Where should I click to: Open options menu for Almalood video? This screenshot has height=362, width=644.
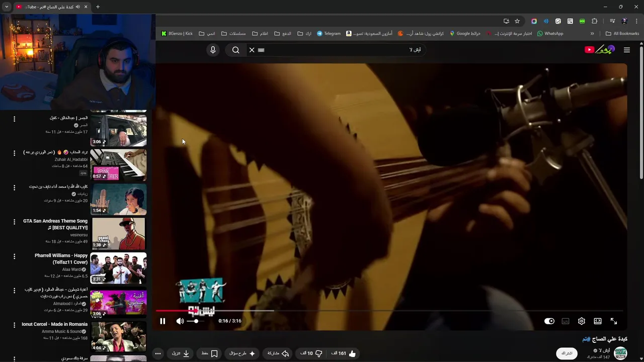tap(14, 291)
